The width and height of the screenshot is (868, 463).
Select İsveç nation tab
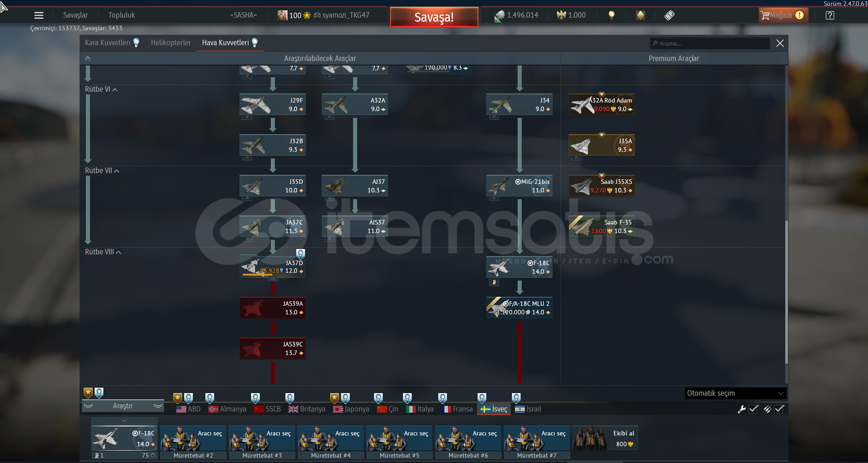(x=494, y=409)
